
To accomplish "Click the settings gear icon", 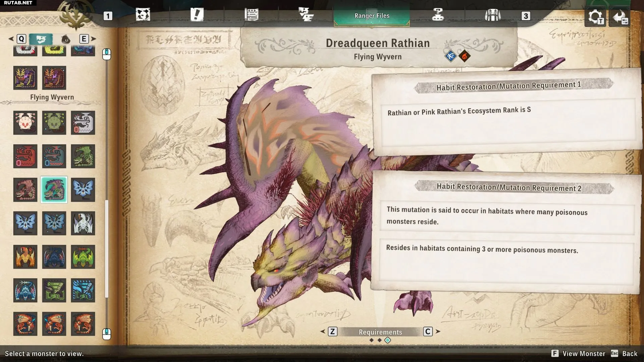I will 595,16.
